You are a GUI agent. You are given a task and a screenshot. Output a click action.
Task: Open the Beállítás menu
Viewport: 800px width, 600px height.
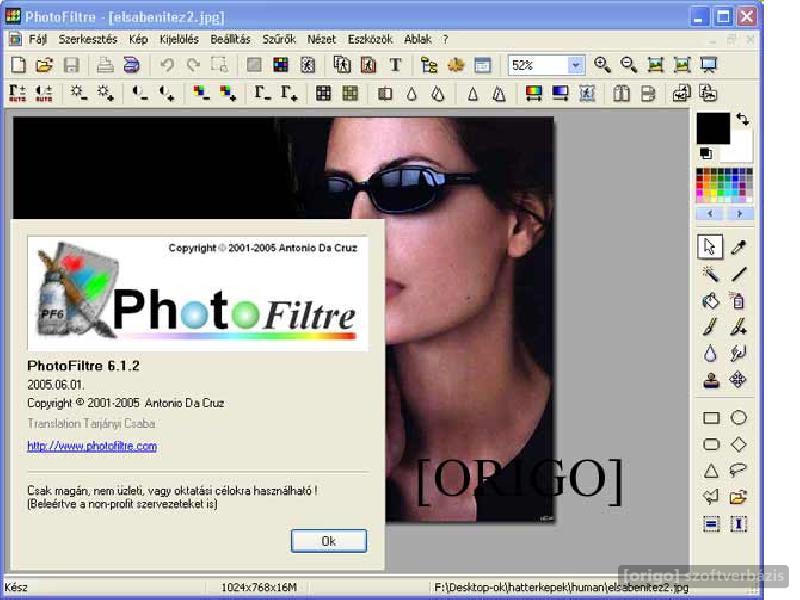point(231,39)
